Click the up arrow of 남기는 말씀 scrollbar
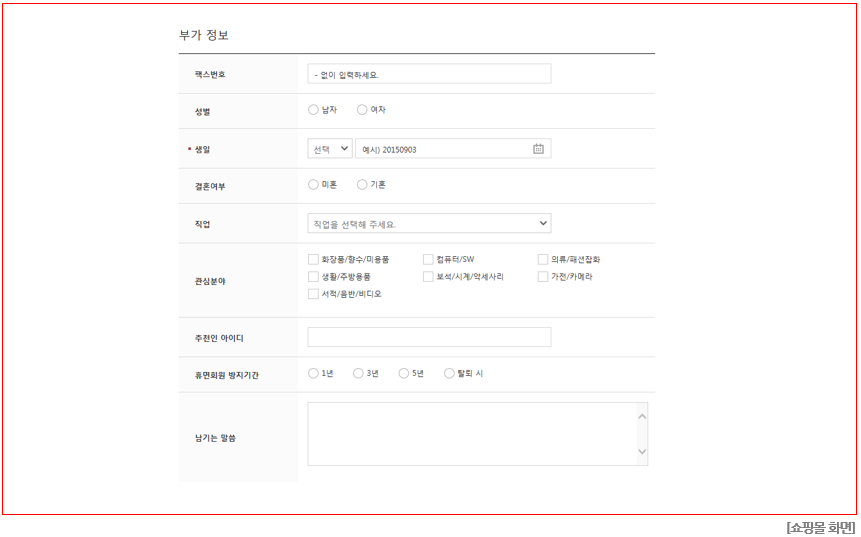The image size is (861, 537). point(642,417)
